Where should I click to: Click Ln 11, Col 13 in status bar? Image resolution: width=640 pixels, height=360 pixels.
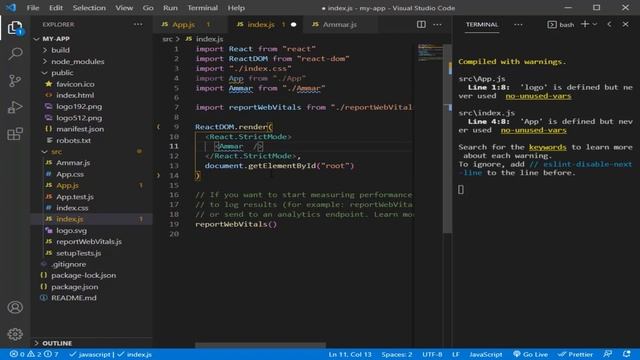tap(350, 354)
